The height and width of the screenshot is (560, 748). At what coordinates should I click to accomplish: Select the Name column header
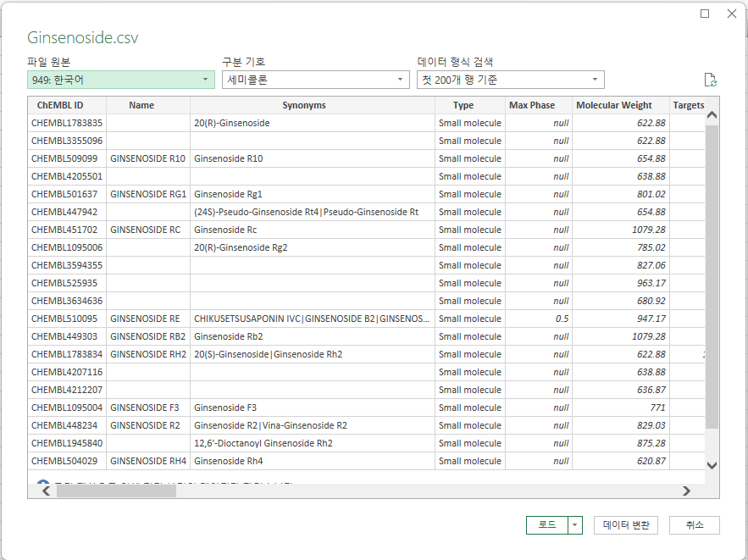(x=148, y=105)
